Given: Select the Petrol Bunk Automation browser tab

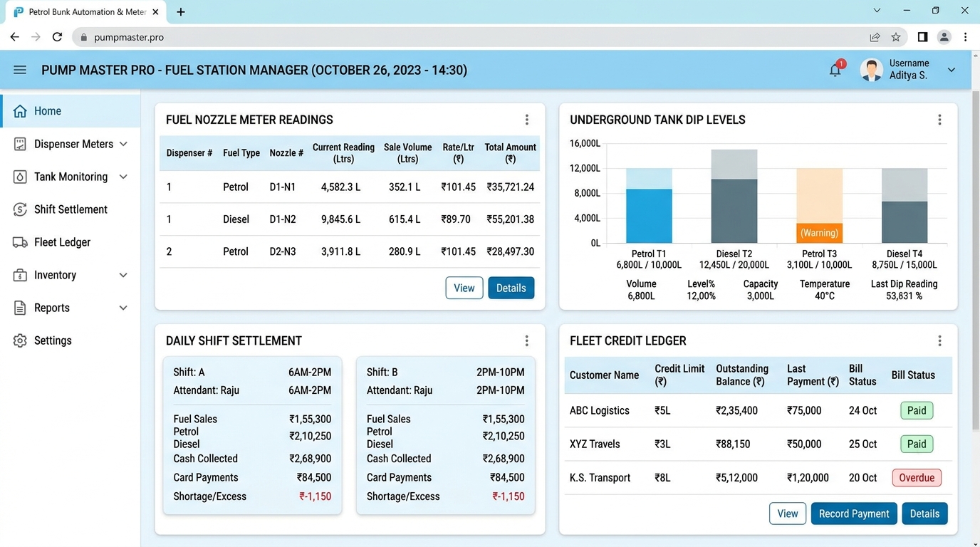Looking at the screenshot, I should [86, 12].
